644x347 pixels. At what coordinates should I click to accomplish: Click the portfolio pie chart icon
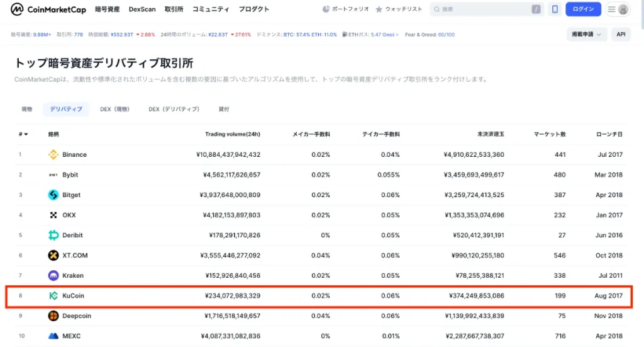tap(326, 9)
